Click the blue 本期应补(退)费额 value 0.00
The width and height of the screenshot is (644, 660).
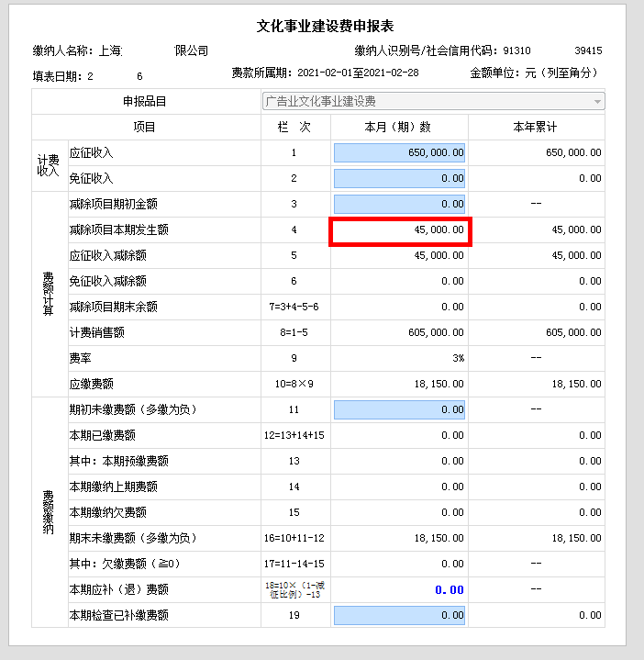450,590
